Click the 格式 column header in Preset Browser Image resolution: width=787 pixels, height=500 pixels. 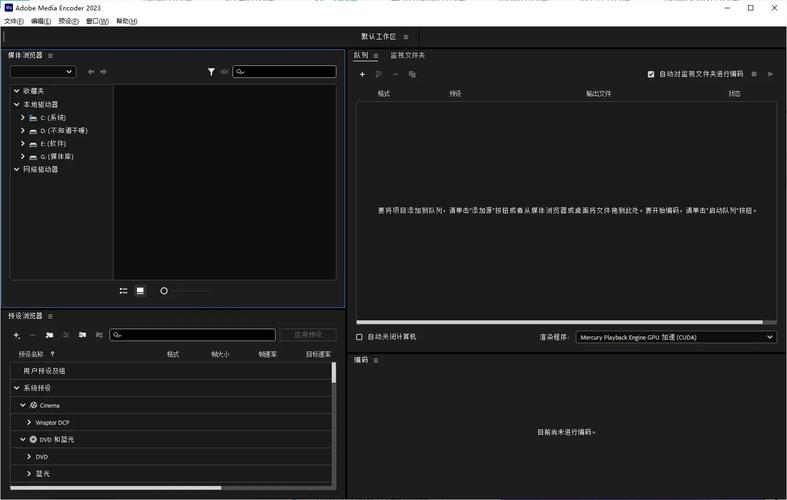tap(173, 354)
